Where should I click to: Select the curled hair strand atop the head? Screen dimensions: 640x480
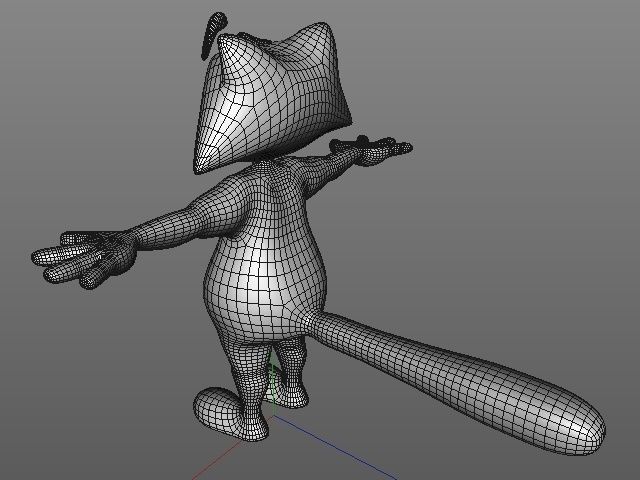[x=212, y=35]
